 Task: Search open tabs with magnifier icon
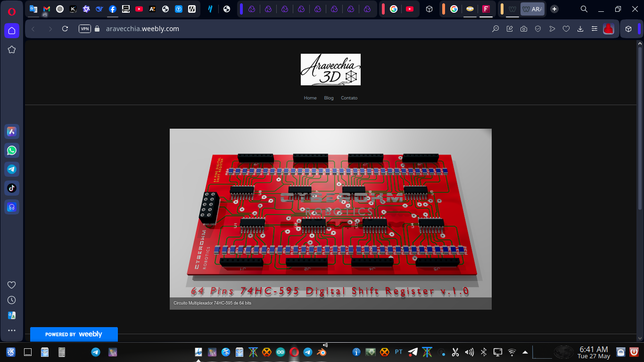pyautogui.click(x=584, y=9)
